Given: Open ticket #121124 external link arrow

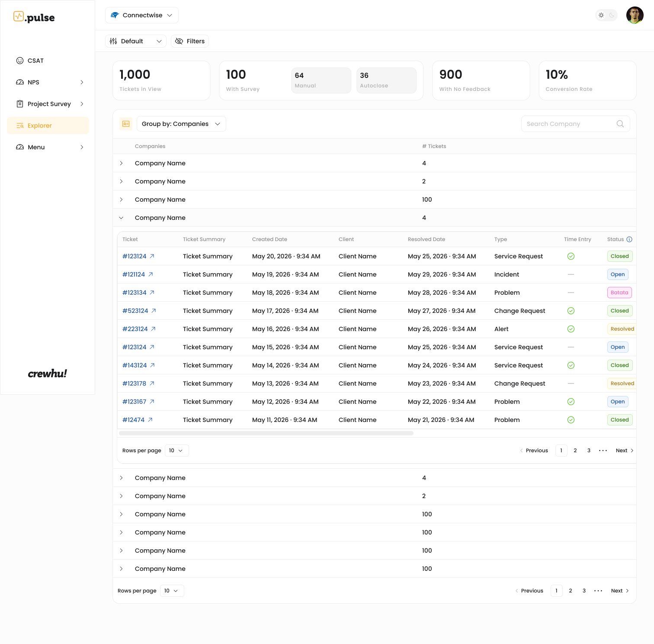Looking at the screenshot, I should click(151, 274).
